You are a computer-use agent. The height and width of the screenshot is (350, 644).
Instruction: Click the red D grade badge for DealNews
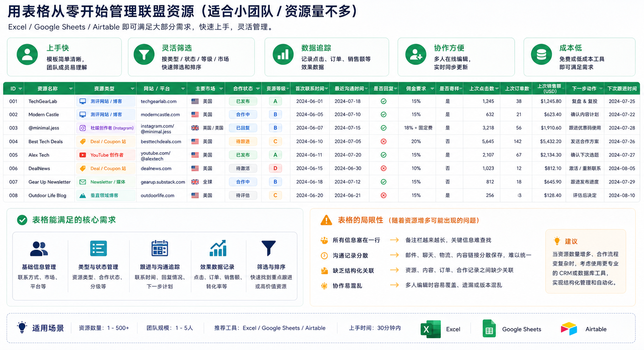point(275,168)
